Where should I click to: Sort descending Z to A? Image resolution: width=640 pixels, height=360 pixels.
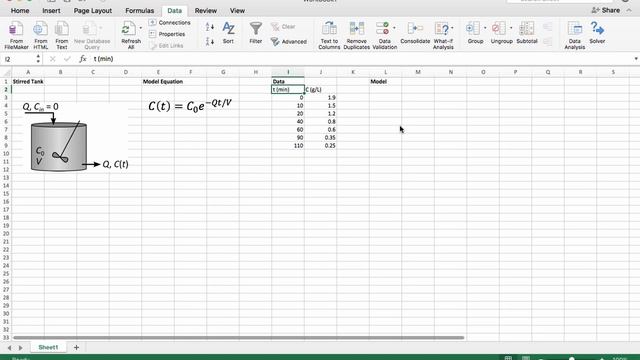pyautogui.click(x=210, y=41)
